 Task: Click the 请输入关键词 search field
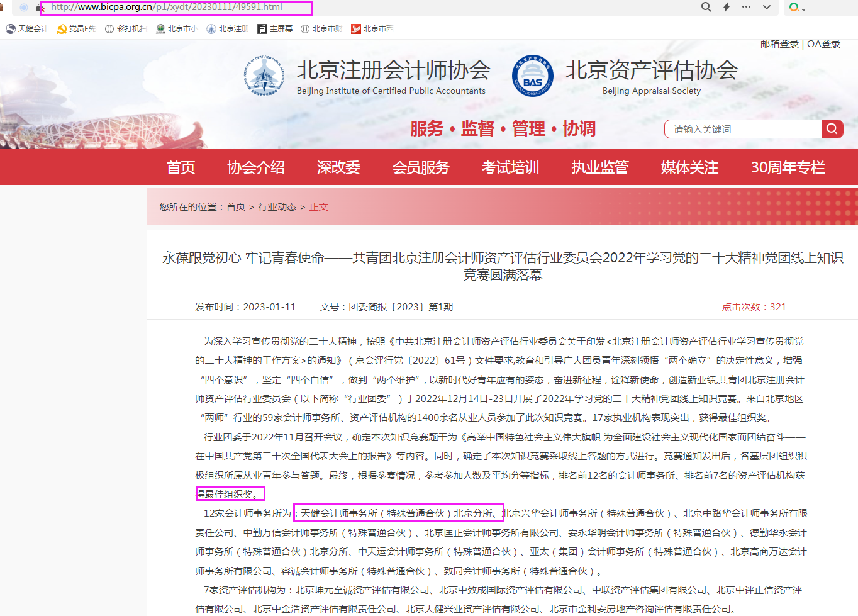(742, 129)
